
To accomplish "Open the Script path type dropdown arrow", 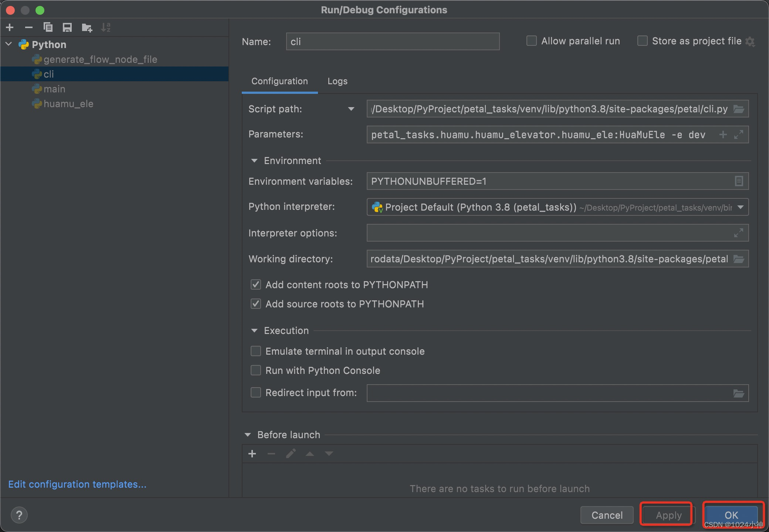I will click(351, 109).
